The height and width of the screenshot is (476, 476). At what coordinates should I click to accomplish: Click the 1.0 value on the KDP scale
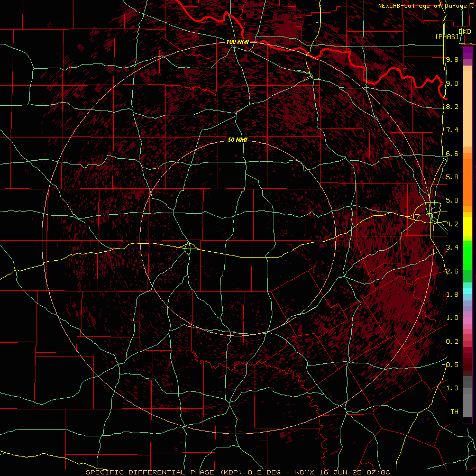tap(452, 317)
